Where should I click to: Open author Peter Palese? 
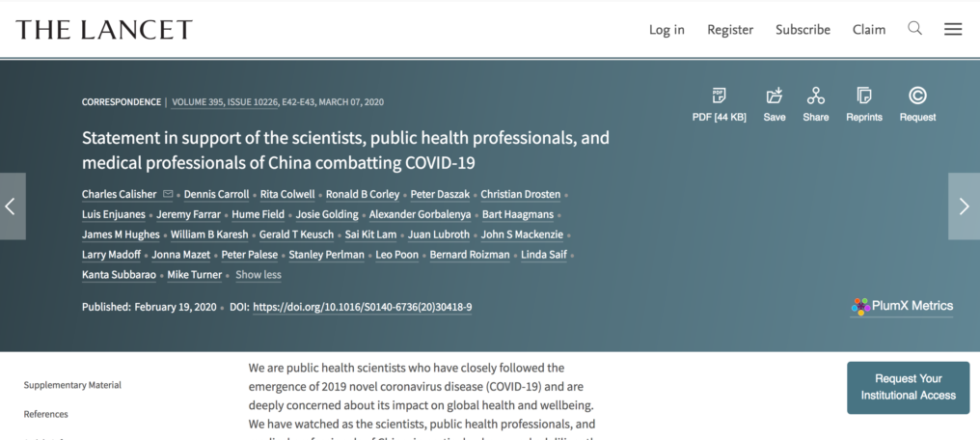tap(250, 255)
